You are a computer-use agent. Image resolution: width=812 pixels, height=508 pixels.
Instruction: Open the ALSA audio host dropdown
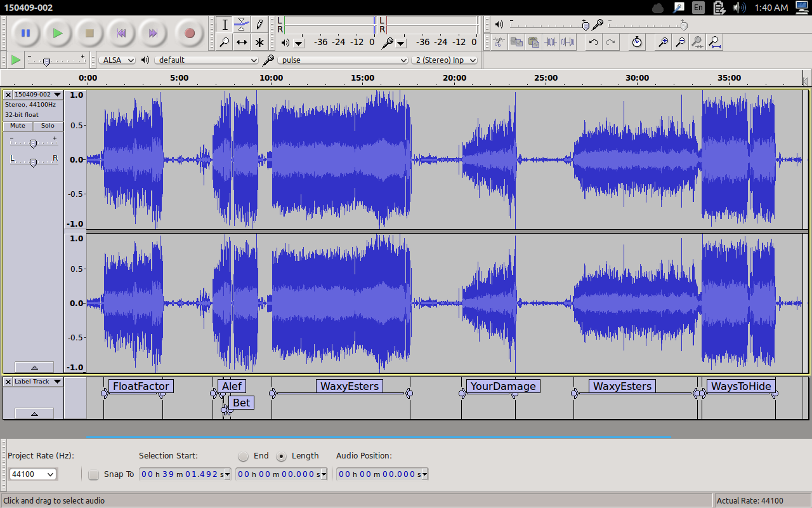click(117, 60)
